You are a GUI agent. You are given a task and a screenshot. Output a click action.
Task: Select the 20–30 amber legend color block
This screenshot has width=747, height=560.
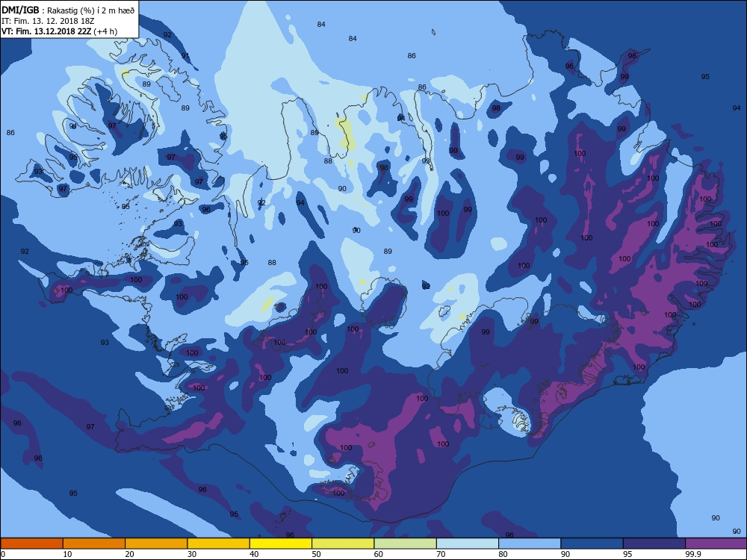point(156,544)
